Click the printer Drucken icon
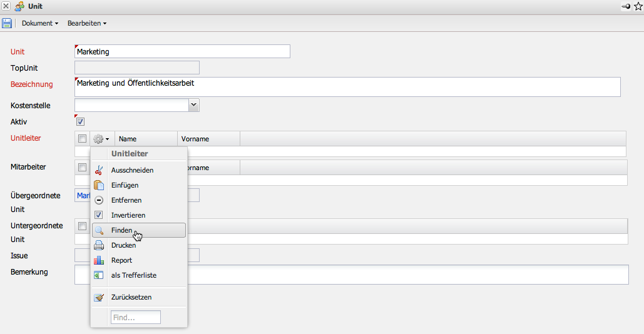The image size is (644, 334). (99, 245)
